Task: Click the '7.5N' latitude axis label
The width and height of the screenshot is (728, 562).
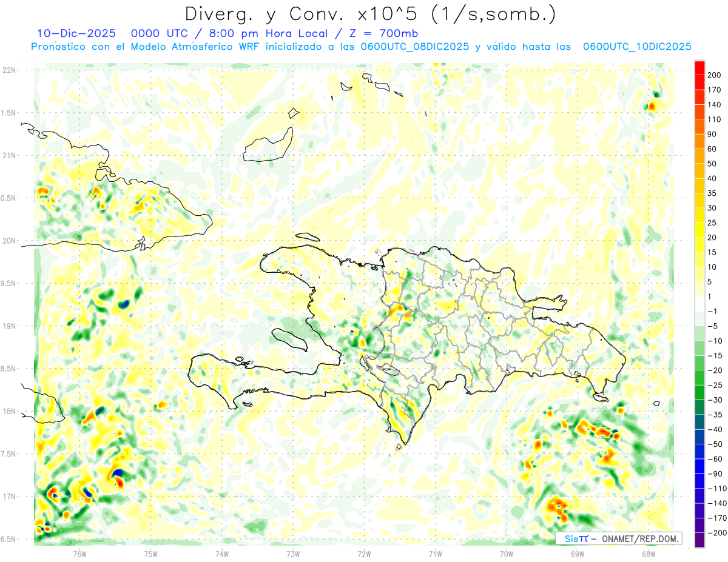Action: (8, 454)
